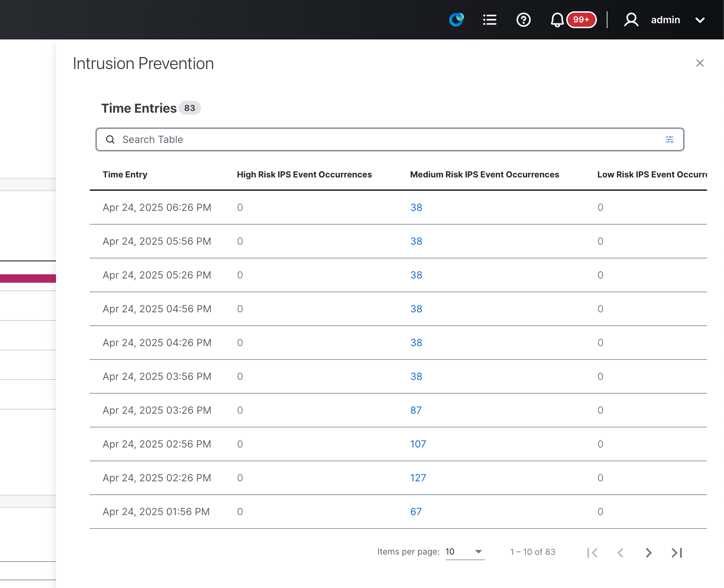Image resolution: width=724 pixels, height=588 pixels.
Task: Click the 99+ notification badge
Action: click(581, 20)
